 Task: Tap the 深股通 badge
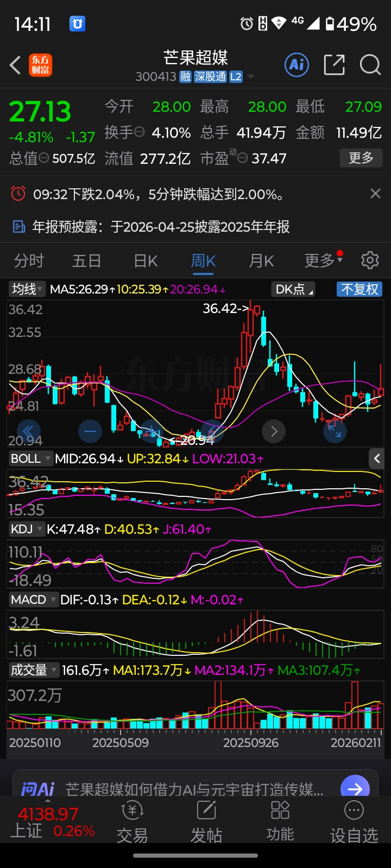(x=210, y=76)
